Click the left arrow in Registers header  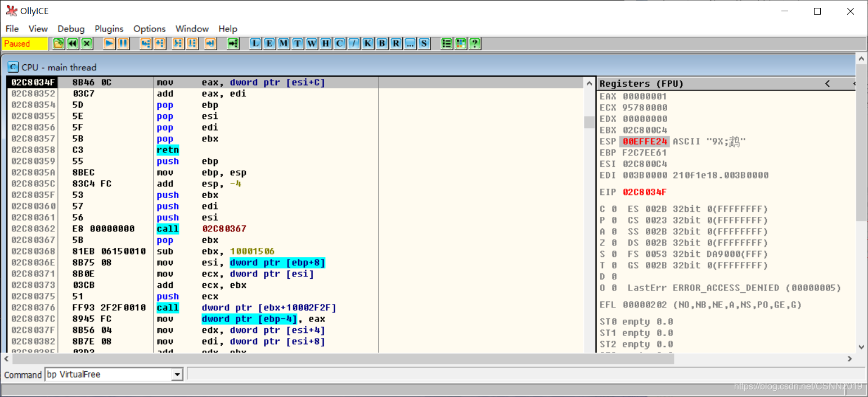[827, 83]
